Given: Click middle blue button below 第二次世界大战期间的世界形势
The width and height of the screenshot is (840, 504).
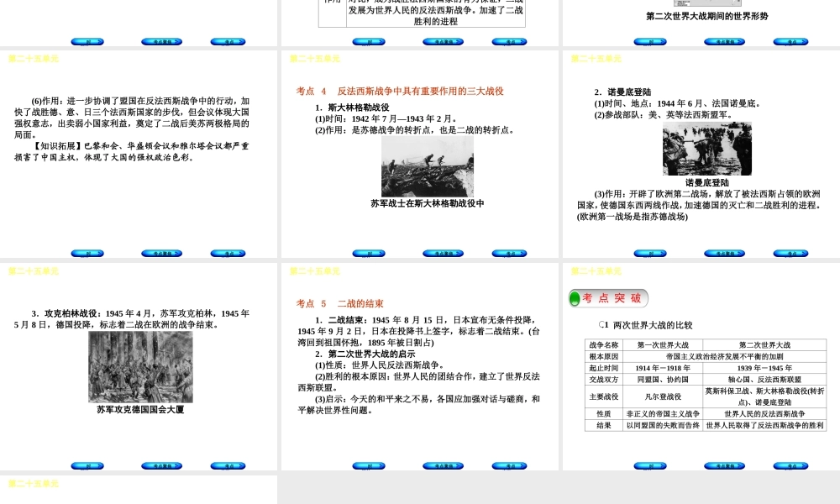Looking at the screenshot, I should [724, 42].
